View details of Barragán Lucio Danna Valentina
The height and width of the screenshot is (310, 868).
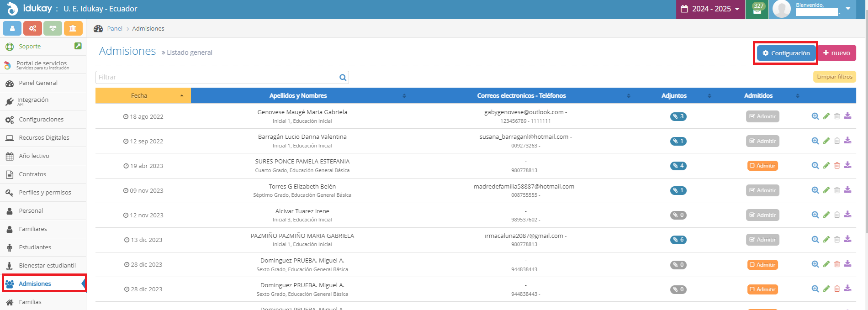[x=815, y=141]
